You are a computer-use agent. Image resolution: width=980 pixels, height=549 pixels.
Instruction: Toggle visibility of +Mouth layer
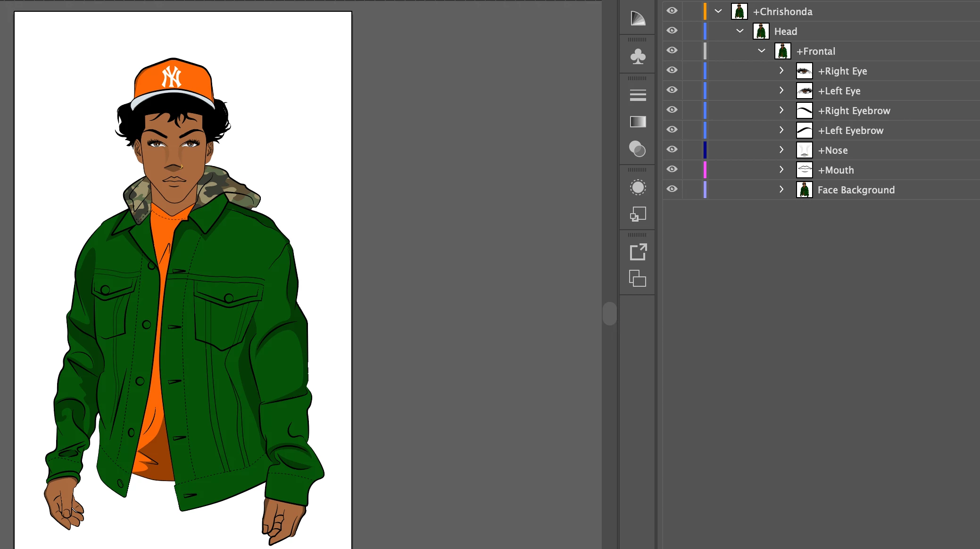tap(672, 169)
